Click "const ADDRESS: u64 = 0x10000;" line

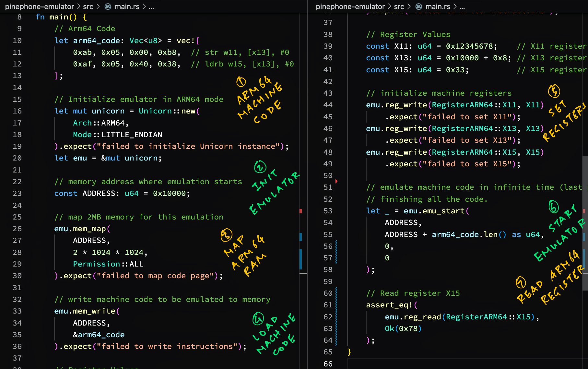tap(122, 194)
